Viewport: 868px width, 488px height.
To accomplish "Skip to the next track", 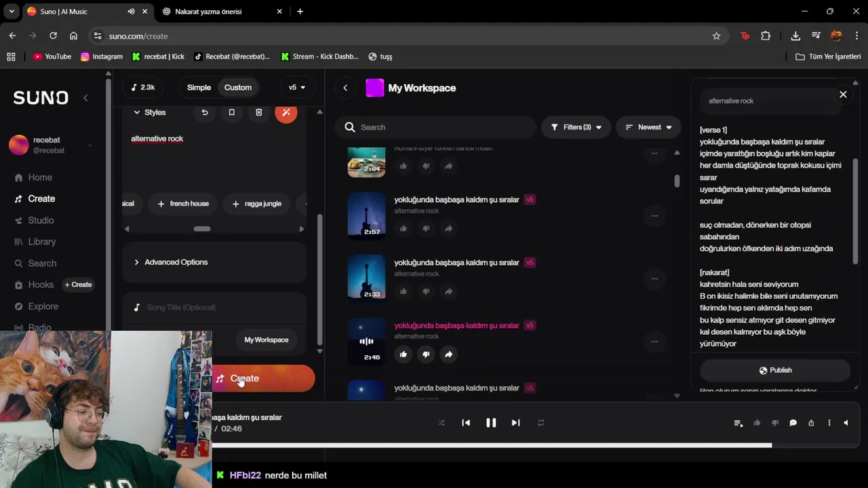I will (x=515, y=423).
